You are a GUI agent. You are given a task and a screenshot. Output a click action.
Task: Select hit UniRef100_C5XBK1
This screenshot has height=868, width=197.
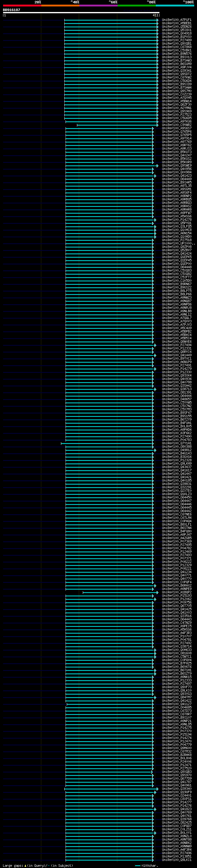[177, 50]
